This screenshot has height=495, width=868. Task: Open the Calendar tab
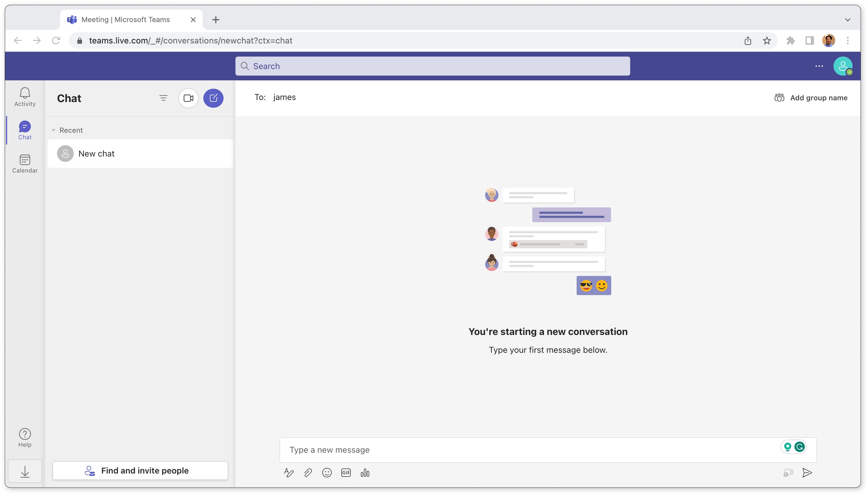[25, 164]
